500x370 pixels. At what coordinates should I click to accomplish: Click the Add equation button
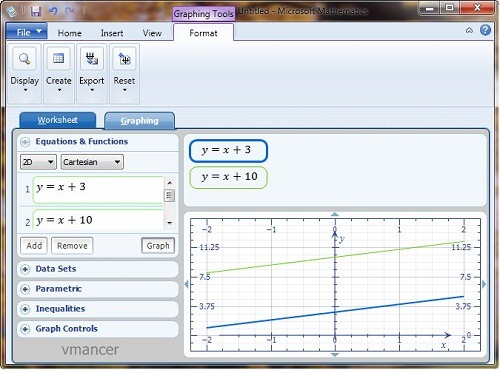point(34,246)
